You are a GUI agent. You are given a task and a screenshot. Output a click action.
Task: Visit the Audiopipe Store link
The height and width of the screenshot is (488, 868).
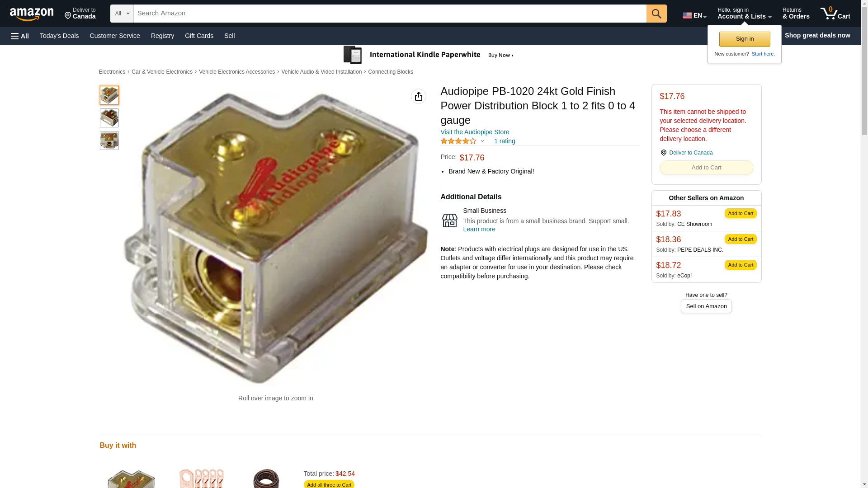point(475,132)
